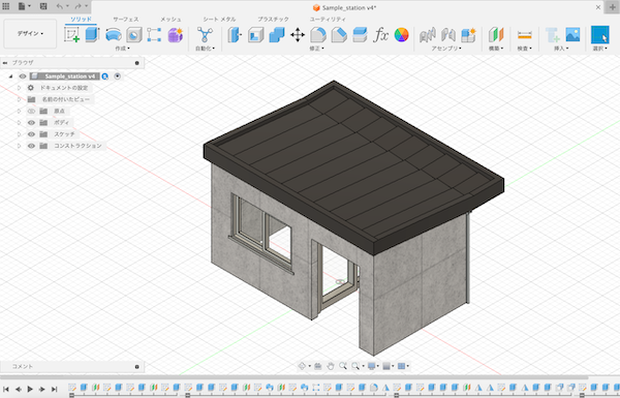Click the Save icon in title bar
620x398 pixels.
tap(43, 6)
